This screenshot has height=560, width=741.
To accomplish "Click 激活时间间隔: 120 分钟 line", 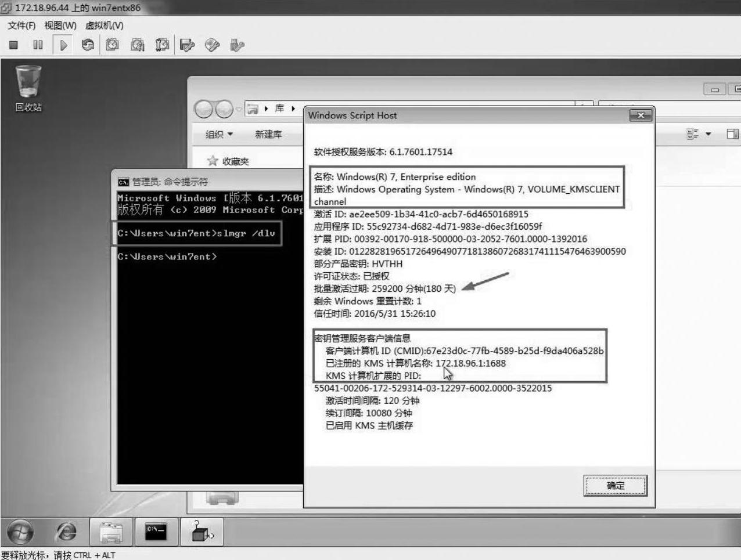I will pyautogui.click(x=372, y=401).
